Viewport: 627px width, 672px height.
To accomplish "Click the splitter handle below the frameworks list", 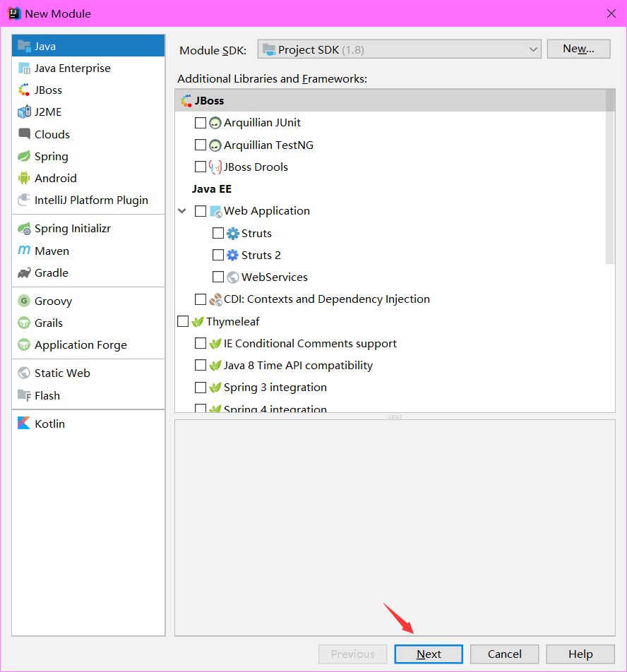I will pyautogui.click(x=395, y=416).
